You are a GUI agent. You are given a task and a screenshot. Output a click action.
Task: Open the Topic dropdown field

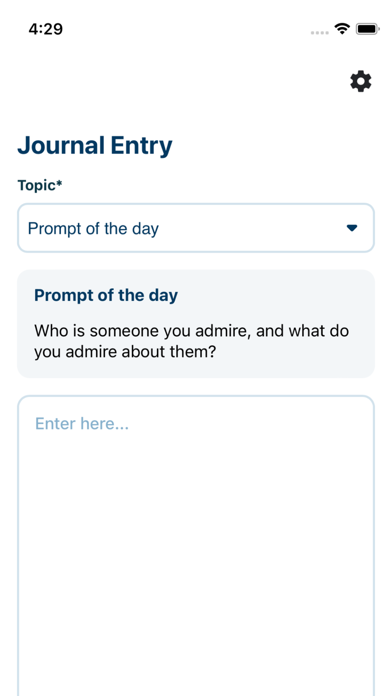196,228
